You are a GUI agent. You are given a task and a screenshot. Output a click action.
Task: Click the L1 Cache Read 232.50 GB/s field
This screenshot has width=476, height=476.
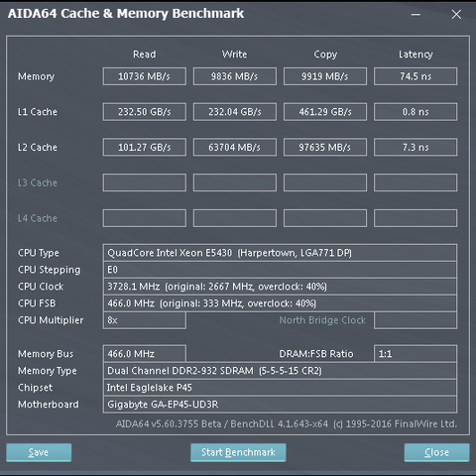pyautogui.click(x=145, y=112)
